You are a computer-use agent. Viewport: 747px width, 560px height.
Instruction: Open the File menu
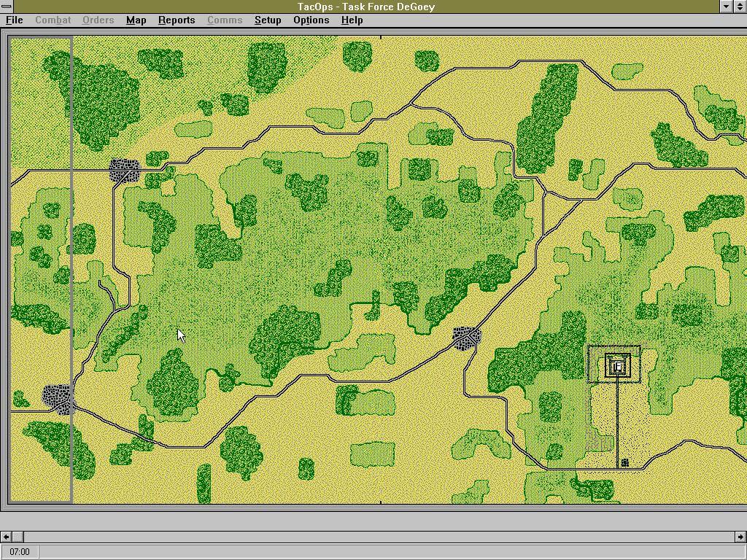pyautogui.click(x=14, y=20)
